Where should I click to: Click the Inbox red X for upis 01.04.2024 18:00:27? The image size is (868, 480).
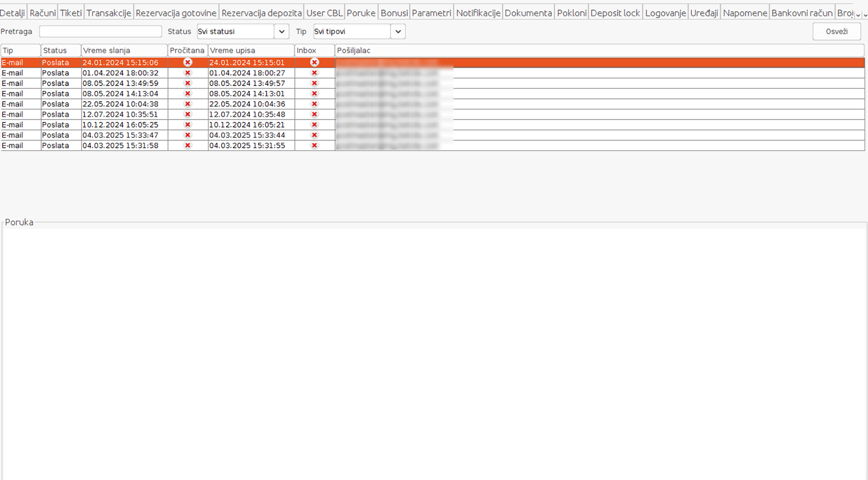click(x=314, y=73)
